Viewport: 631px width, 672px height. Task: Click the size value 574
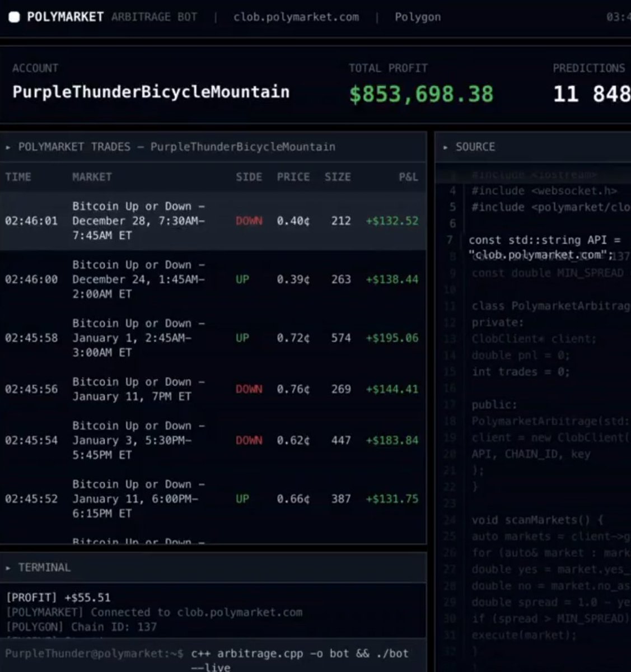pos(341,338)
